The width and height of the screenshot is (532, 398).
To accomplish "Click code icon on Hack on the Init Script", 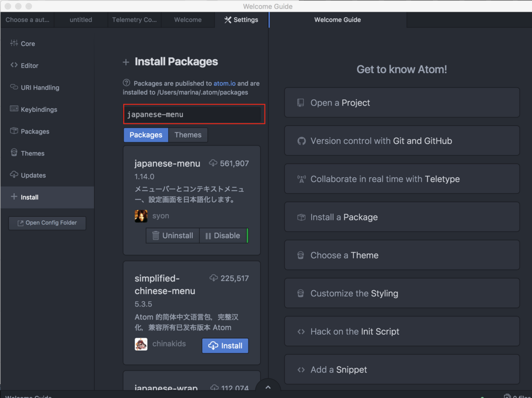I will 301,331.
